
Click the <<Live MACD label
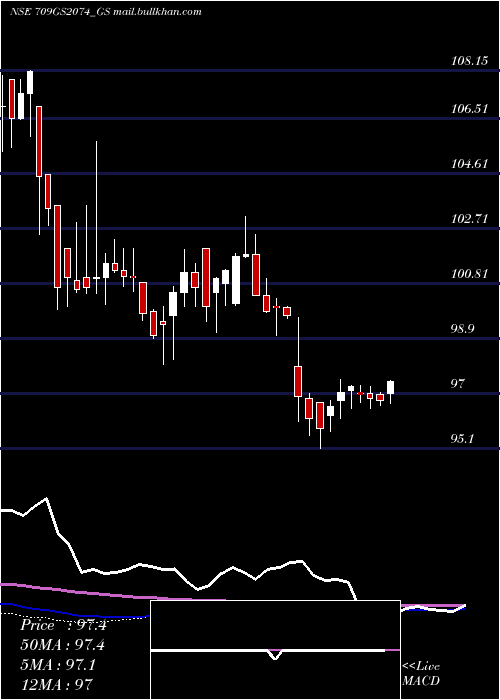point(421,674)
